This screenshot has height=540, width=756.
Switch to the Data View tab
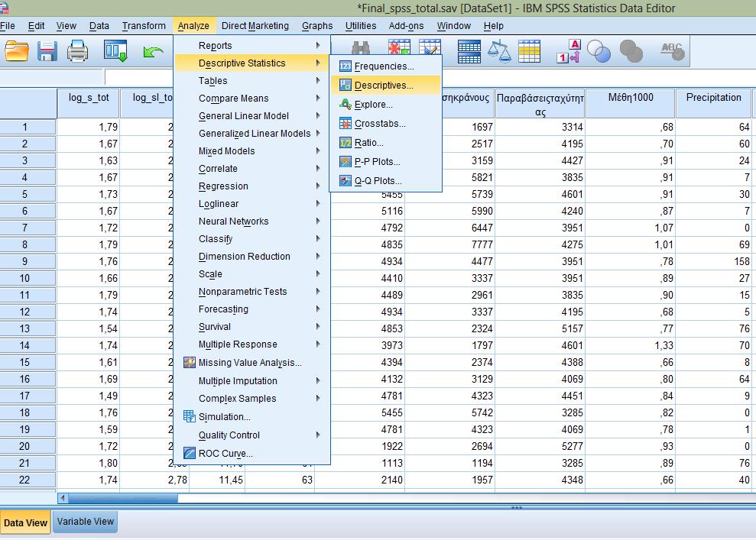[25, 522]
